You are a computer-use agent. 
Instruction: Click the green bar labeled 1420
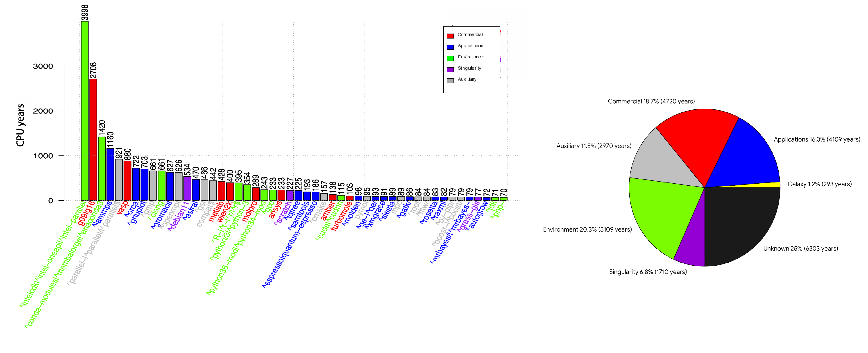point(102,169)
